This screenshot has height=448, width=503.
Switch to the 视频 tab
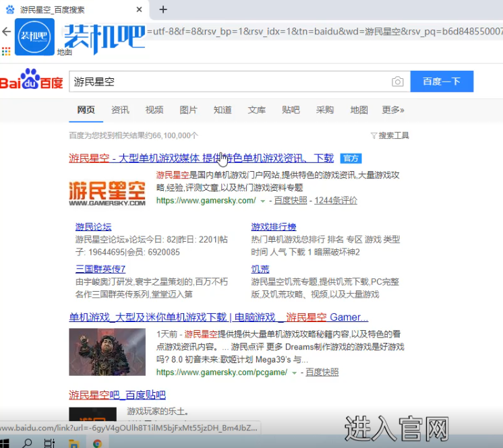click(x=154, y=110)
